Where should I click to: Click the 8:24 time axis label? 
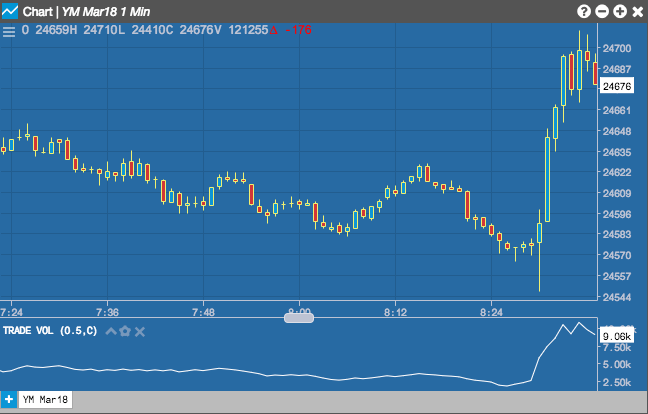(491, 312)
